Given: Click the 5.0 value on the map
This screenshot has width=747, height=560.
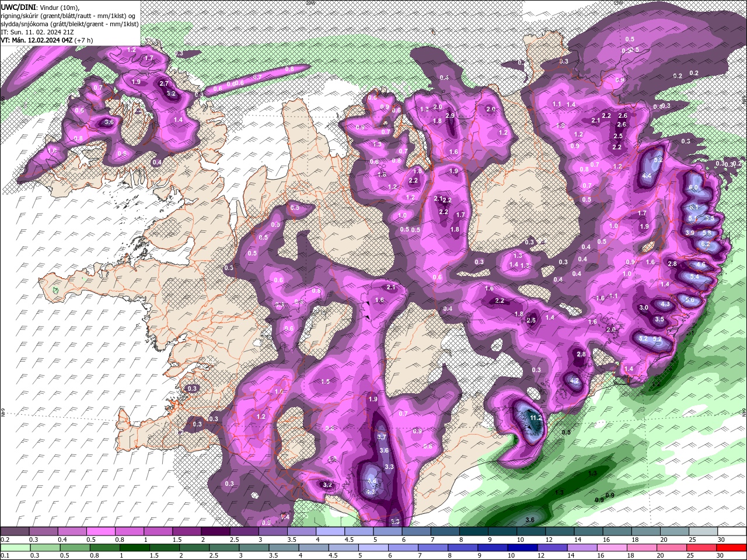Looking at the screenshot, I should tap(690, 300).
